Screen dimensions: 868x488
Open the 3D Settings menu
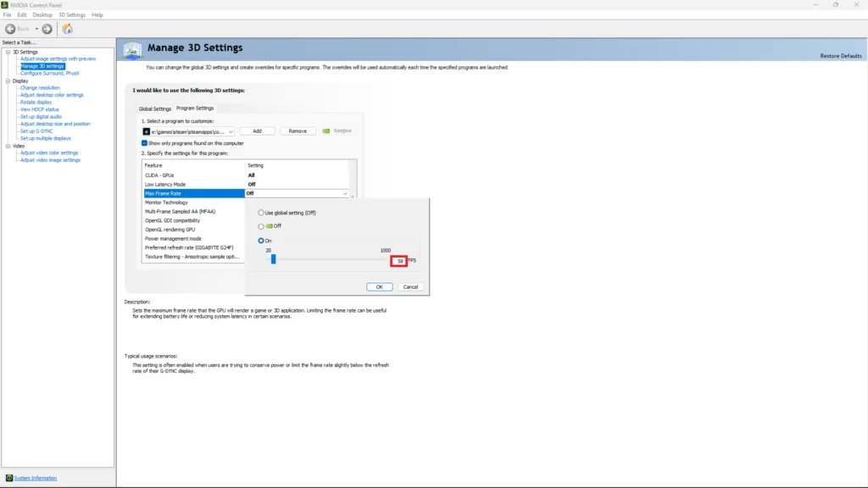[x=71, y=15]
